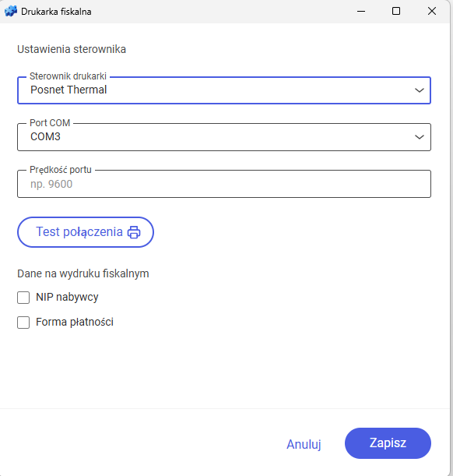This screenshot has height=476, width=453.
Task: Maximize the Drukarka fiskalna window
Action: pos(396,11)
